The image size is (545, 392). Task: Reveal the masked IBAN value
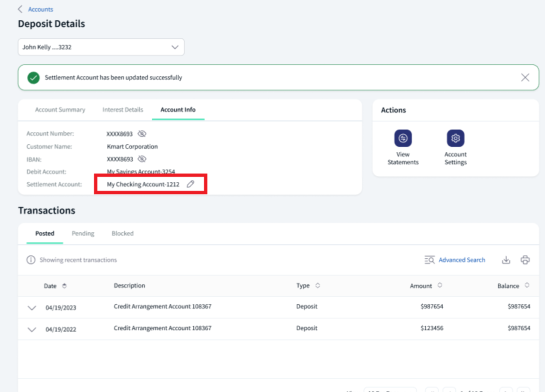[142, 159]
